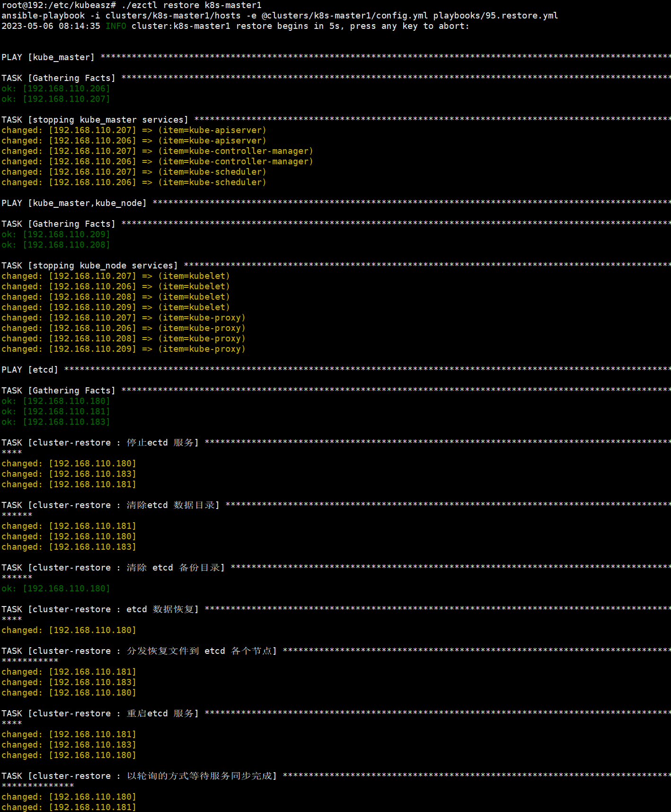The width and height of the screenshot is (671, 812).
Task: Click the 'ok: [192.168.110.181]' line
Action: point(56,411)
